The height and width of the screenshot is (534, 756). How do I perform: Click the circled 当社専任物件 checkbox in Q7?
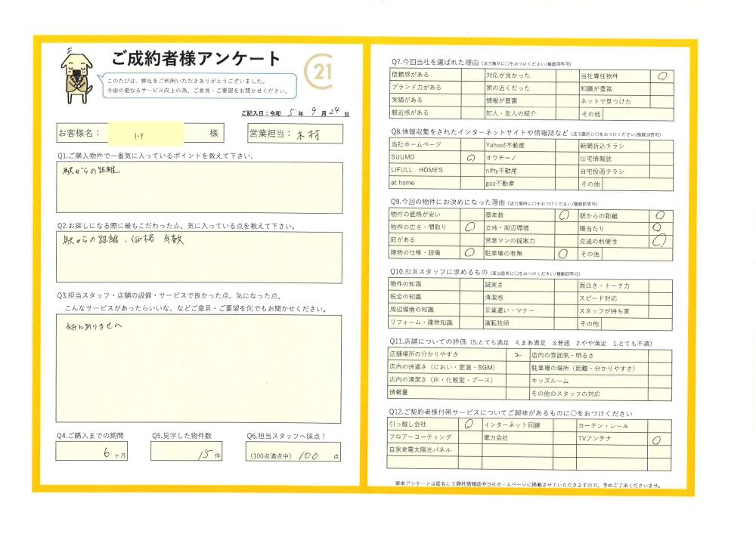(x=661, y=76)
